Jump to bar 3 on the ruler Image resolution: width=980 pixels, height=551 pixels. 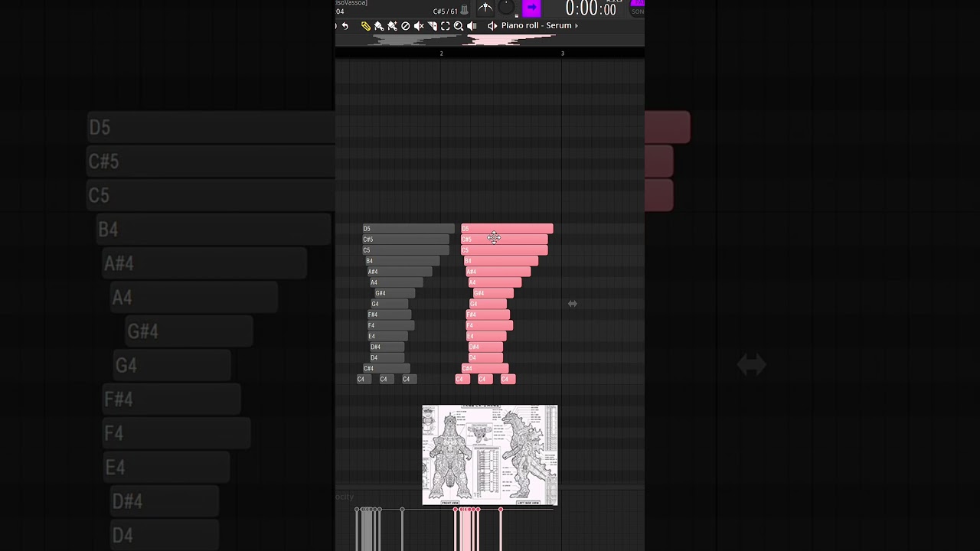562,54
